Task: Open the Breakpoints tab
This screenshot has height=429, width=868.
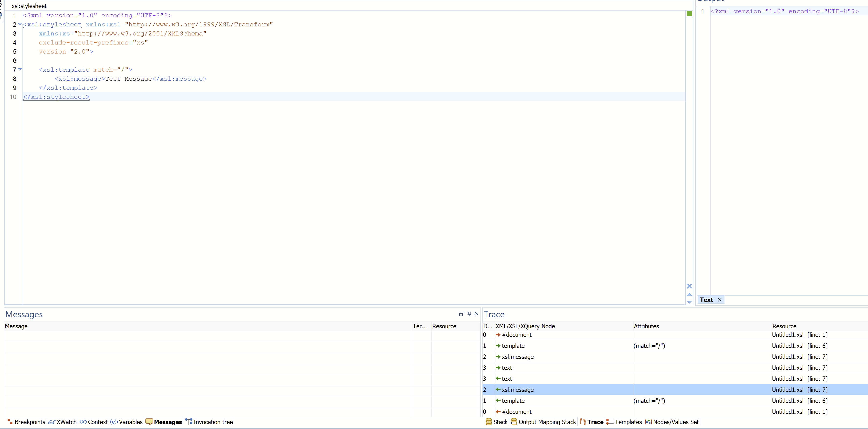Action: click(26, 422)
